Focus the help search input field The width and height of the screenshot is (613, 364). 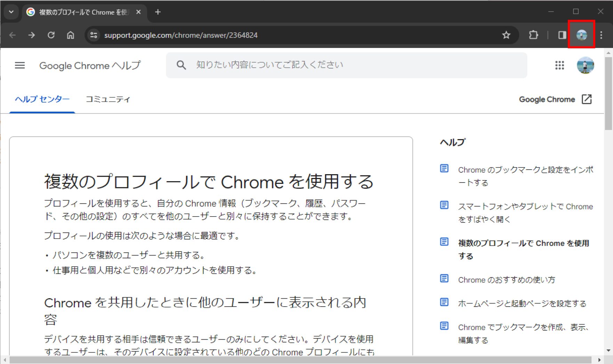(x=347, y=65)
